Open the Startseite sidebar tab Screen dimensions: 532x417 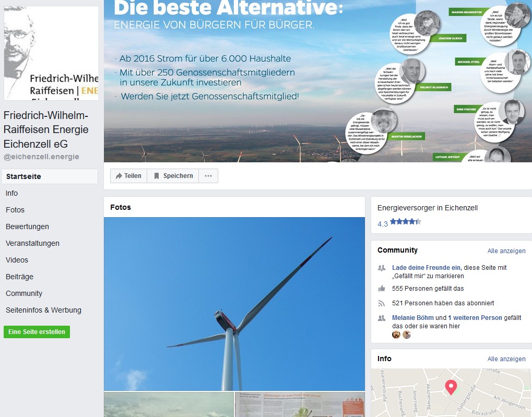coord(50,176)
